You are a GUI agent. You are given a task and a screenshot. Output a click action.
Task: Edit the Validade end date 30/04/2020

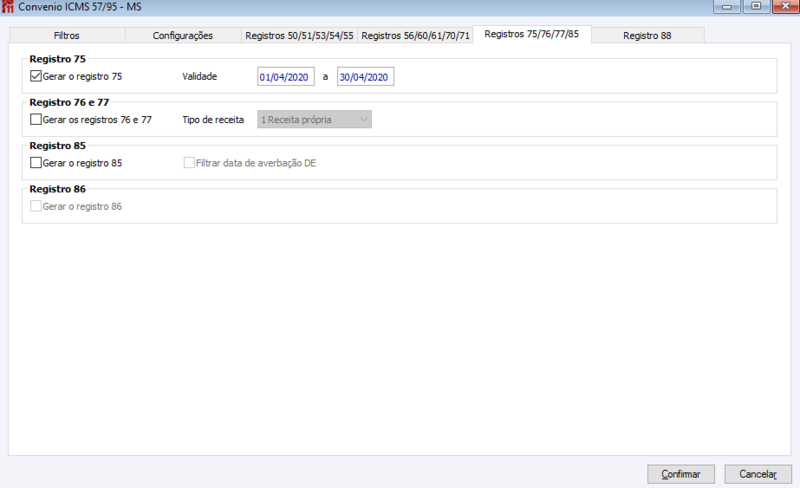pyautogui.click(x=365, y=77)
